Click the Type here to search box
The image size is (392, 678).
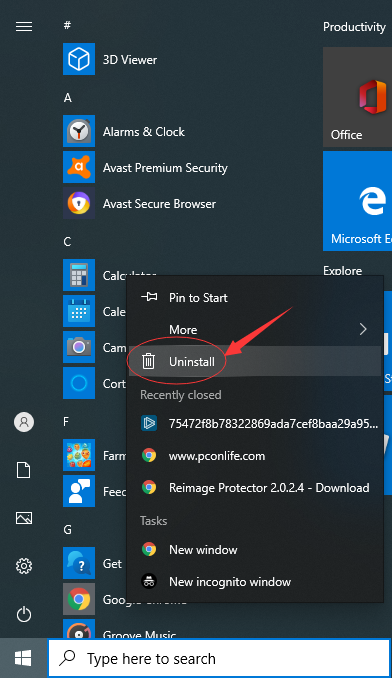[x=219, y=659]
